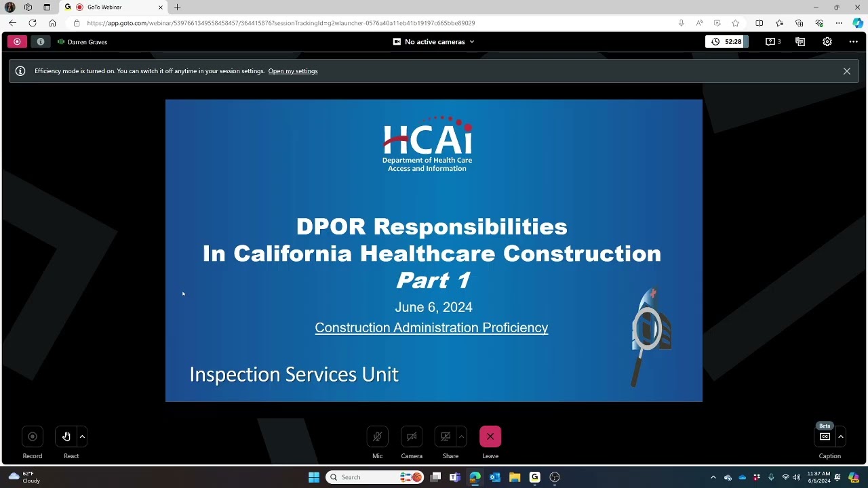Viewport: 868px width, 488px height.
Task: Open Microsoft Teams from the taskbar
Action: (x=455, y=477)
